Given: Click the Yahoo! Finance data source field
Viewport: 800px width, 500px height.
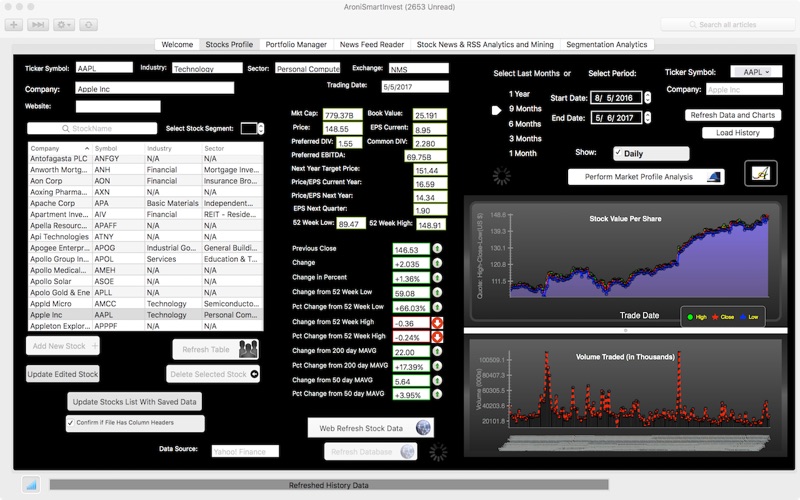Looking at the screenshot, I should tap(245, 451).
